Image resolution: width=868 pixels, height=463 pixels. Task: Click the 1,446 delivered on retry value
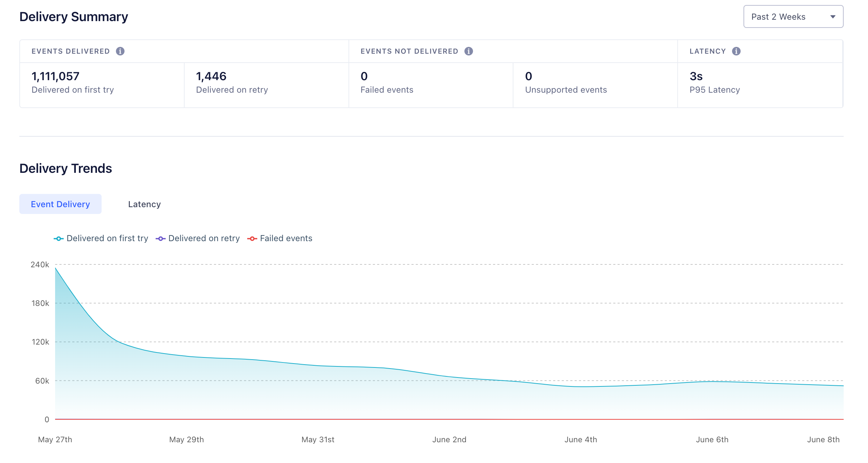[x=211, y=76]
